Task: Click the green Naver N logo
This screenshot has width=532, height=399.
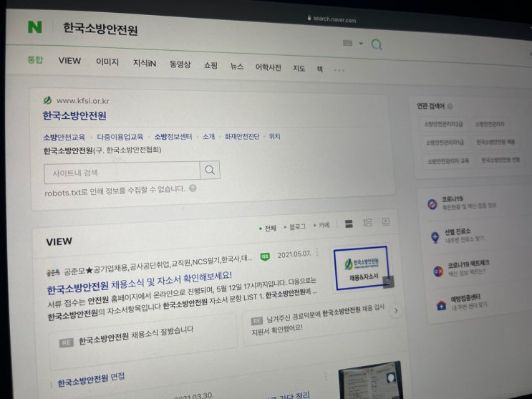Action: point(34,27)
